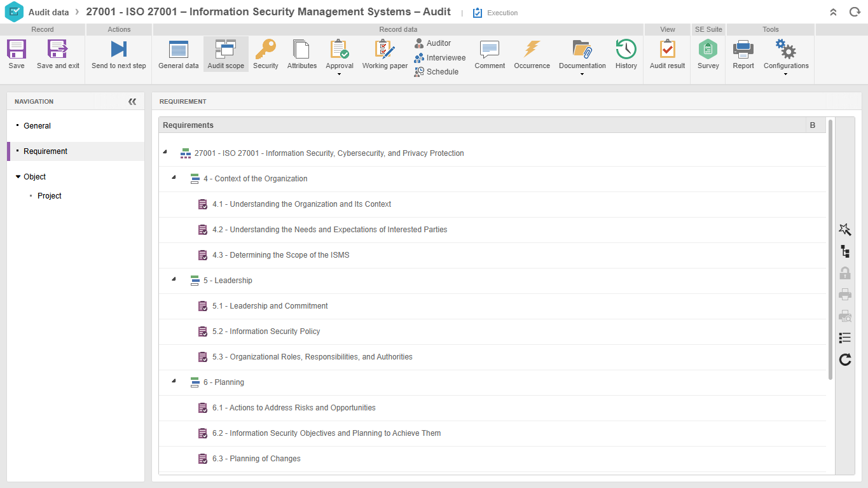Open the Approval dropdown arrow
The width and height of the screenshot is (868, 488).
click(340, 74)
